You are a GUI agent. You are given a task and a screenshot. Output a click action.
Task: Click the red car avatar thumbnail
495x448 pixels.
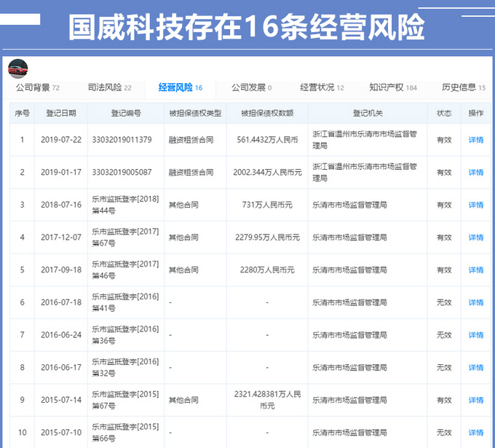click(17, 68)
